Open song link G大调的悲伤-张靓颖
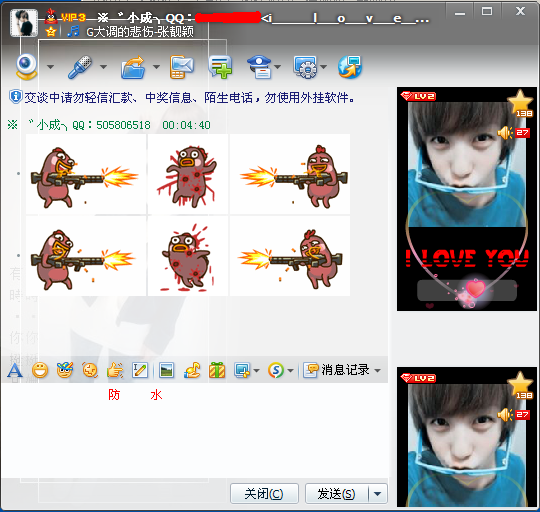The image size is (540, 512). point(139,32)
